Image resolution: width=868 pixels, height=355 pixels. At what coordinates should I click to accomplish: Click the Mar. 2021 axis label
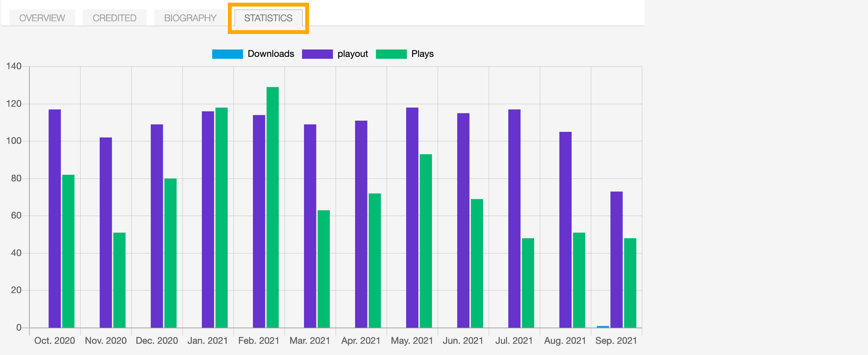[310, 341]
